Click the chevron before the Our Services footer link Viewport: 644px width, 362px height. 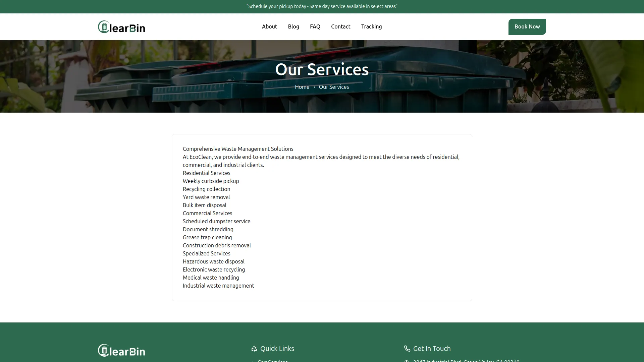click(254, 361)
